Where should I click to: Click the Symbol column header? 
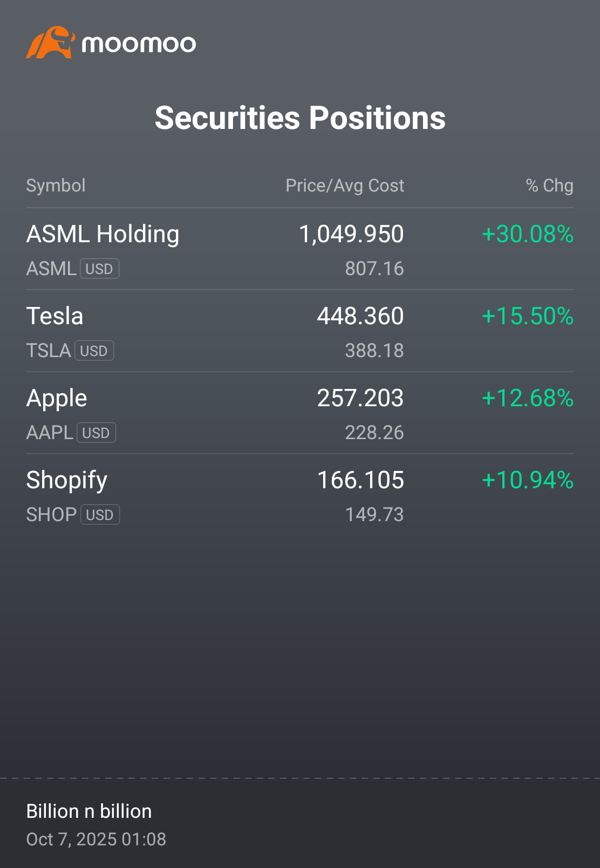56,186
